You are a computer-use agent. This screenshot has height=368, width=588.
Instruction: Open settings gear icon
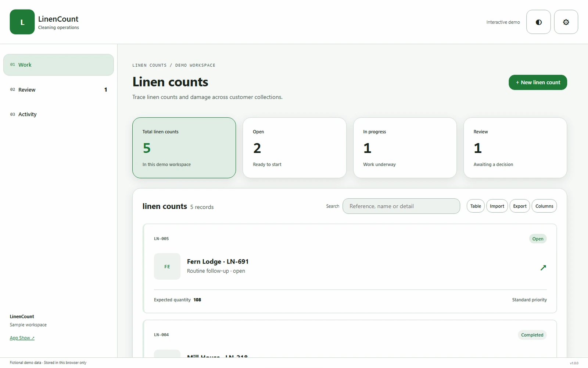click(566, 22)
